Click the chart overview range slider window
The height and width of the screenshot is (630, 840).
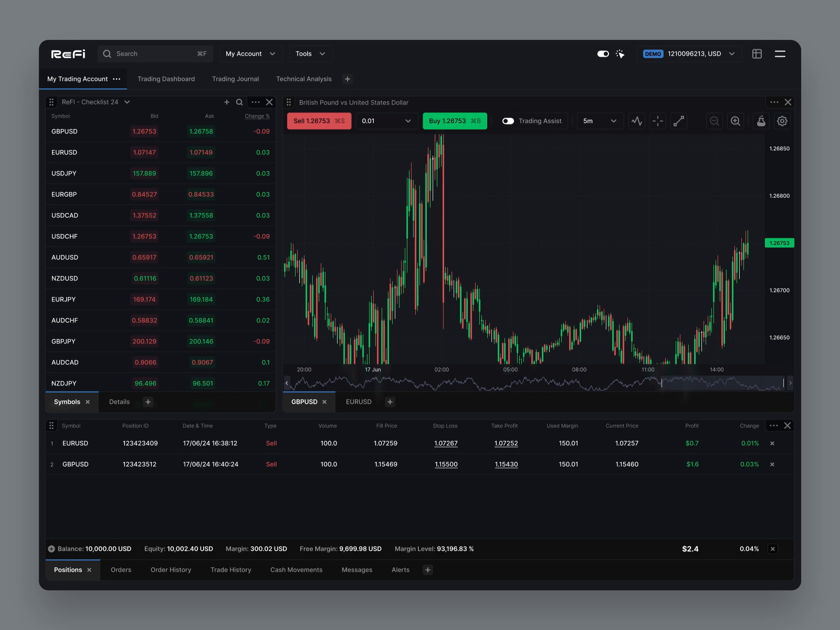(x=722, y=383)
